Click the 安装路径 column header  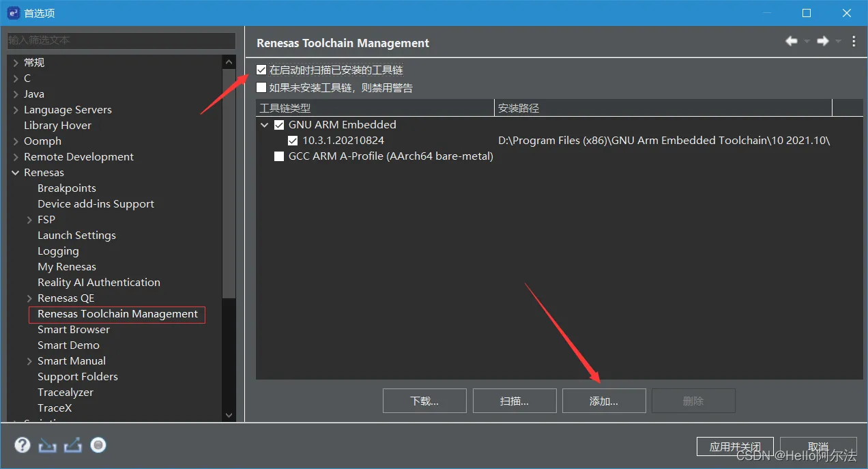(663, 108)
